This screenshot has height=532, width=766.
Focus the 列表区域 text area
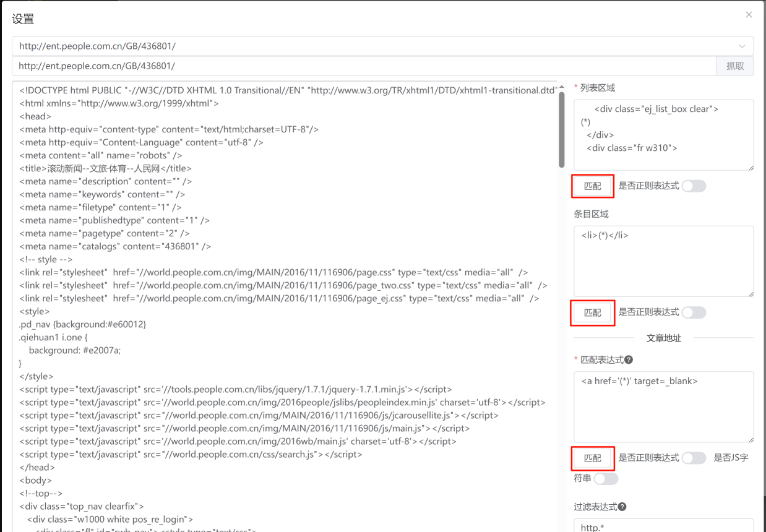[x=663, y=135]
